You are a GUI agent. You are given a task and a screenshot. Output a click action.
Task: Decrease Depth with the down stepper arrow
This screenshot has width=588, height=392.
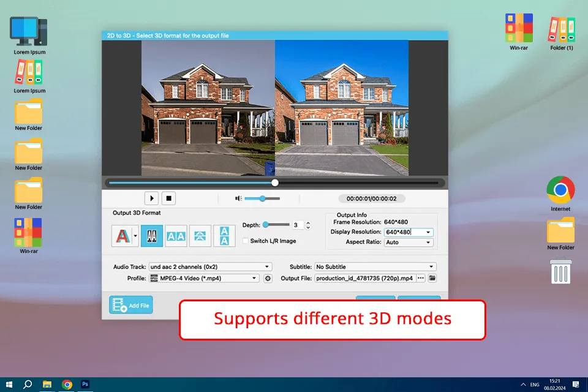(x=308, y=227)
